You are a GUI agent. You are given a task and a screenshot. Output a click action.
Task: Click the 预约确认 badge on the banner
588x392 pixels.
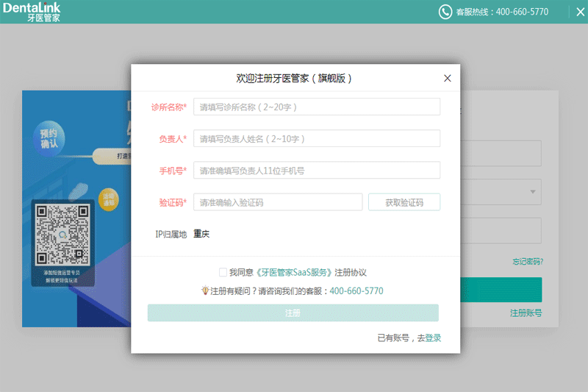51,138
